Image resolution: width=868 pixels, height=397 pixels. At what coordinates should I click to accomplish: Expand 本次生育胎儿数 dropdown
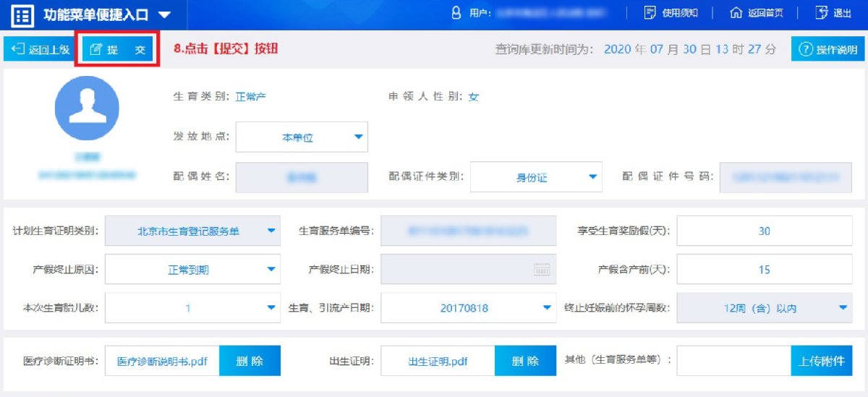[192, 308]
